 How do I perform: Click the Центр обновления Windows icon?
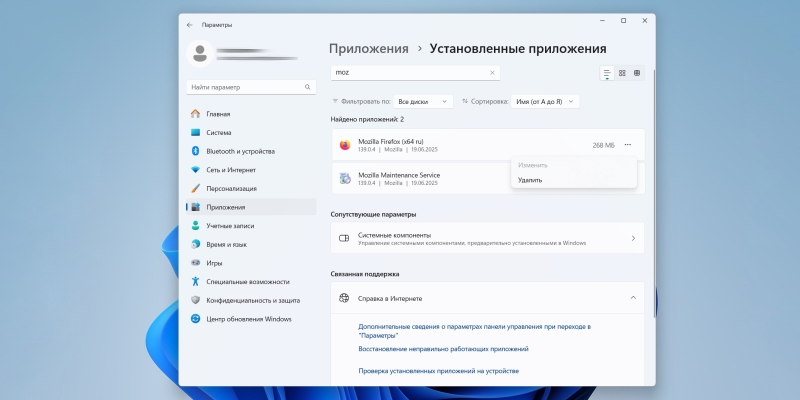pos(195,319)
